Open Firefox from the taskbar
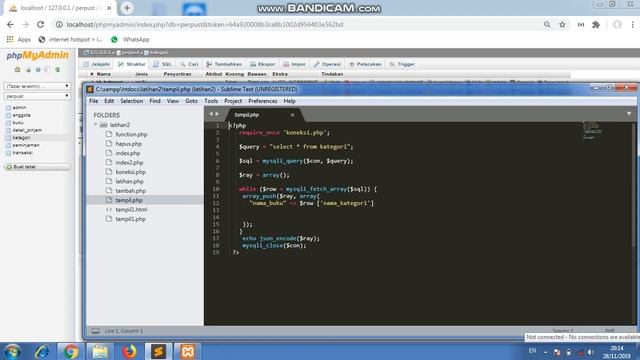Screen dimensions: 640x360 pyautogui.click(x=129, y=351)
